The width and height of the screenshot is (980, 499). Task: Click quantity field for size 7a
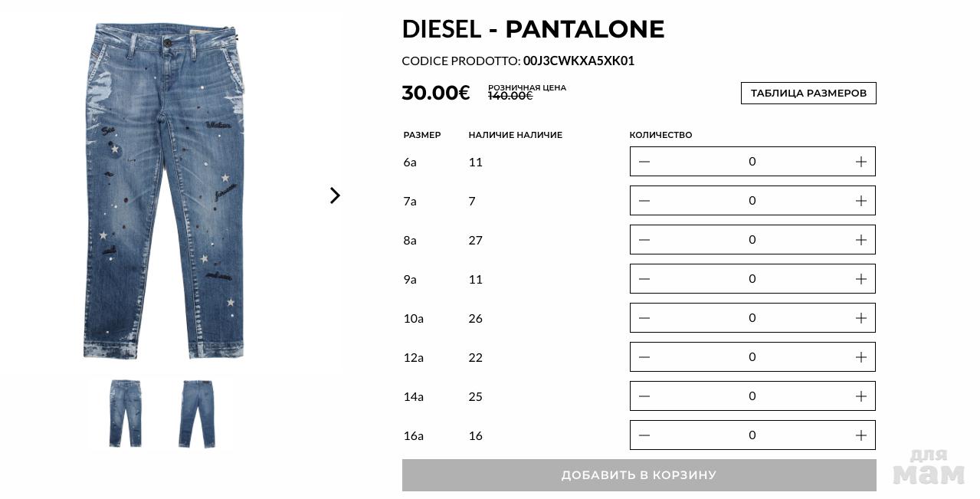point(752,201)
